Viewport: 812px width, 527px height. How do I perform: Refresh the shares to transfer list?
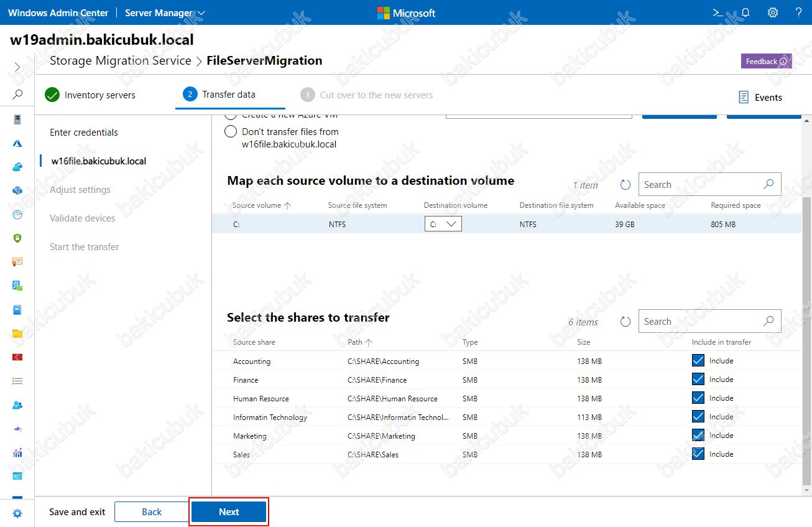(x=625, y=322)
